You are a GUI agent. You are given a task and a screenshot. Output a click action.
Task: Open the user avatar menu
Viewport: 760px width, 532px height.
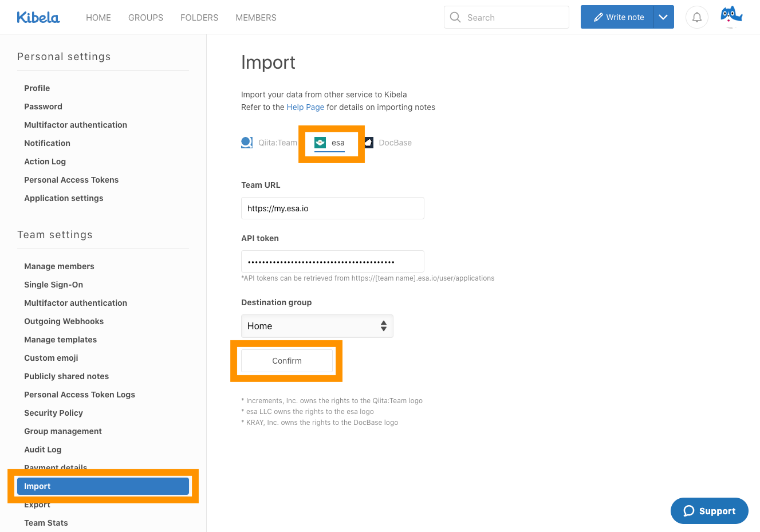[731, 17]
